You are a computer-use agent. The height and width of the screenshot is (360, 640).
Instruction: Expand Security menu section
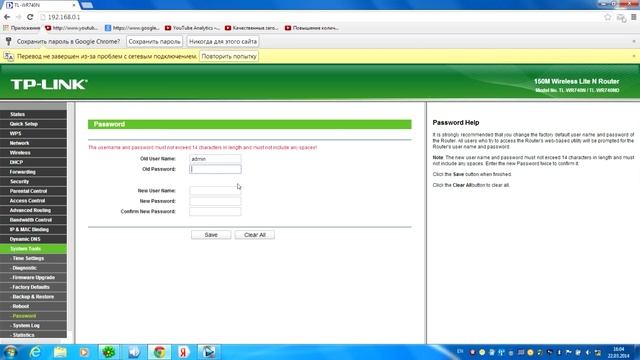tap(33, 182)
